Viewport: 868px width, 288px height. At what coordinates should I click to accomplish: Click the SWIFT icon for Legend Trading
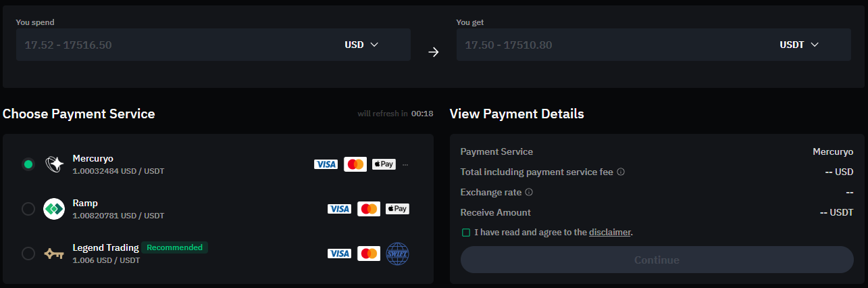[x=397, y=254]
